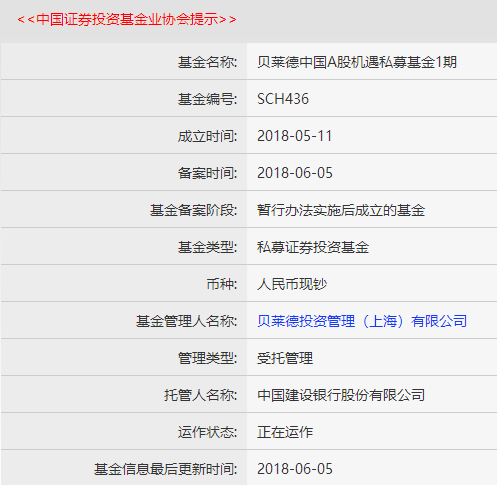Screen dimensions: 497x485
Task: Click the 运作状态 field label
Action: point(207,432)
